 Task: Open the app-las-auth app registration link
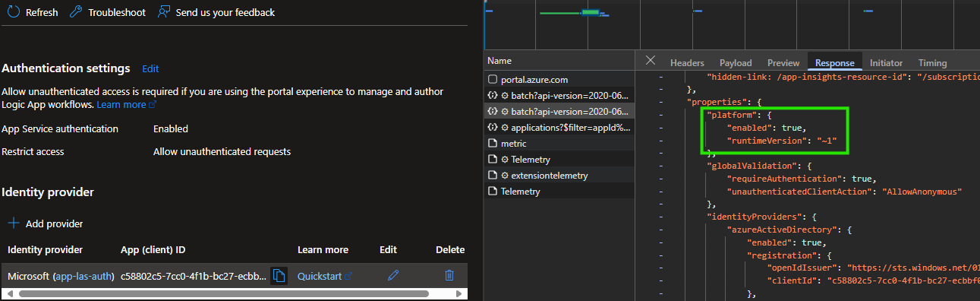[84, 276]
